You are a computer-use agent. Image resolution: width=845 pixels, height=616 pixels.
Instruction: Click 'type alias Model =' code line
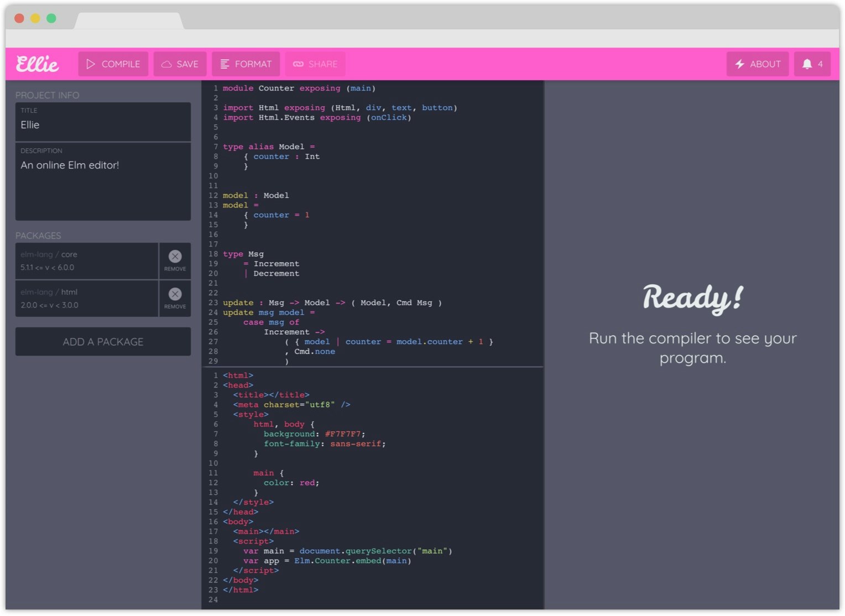coord(269,147)
